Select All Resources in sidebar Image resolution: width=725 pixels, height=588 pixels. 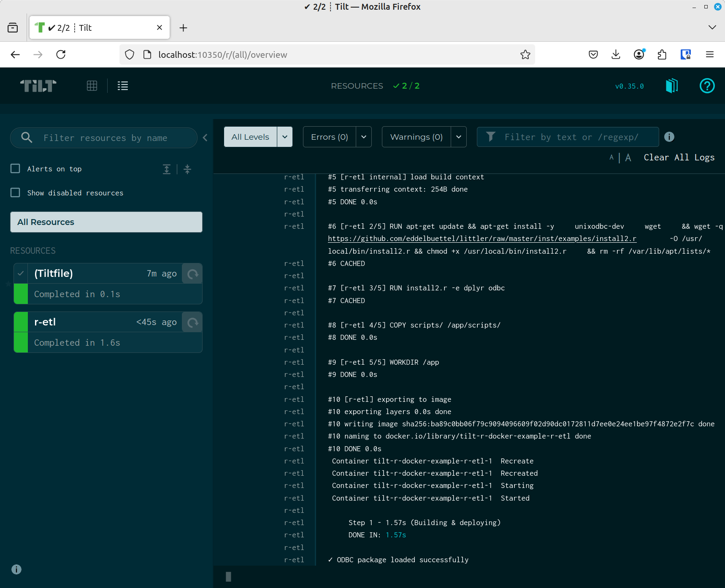pos(106,222)
